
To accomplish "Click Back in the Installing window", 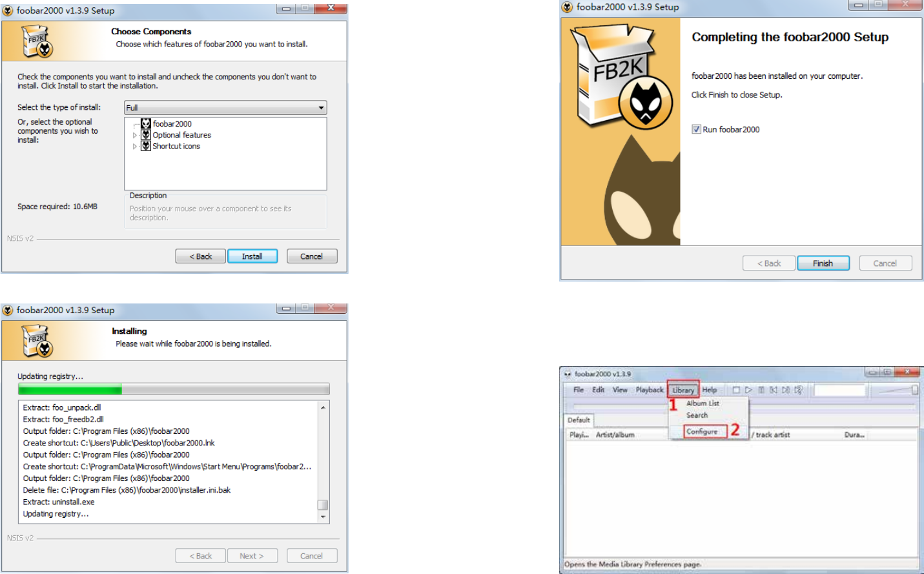I will pos(200,556).
